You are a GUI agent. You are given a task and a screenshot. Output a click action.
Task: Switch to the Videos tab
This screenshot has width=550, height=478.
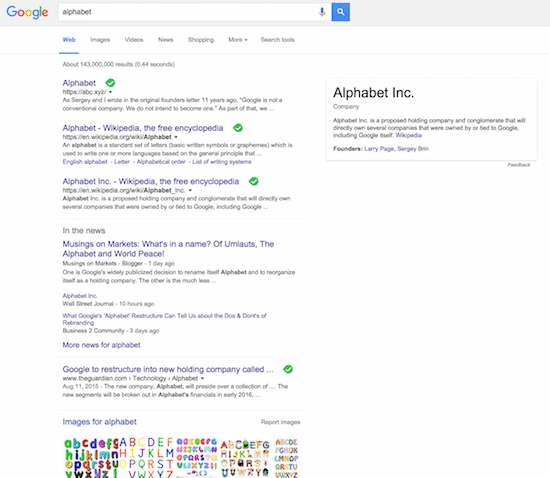(134, 40)
